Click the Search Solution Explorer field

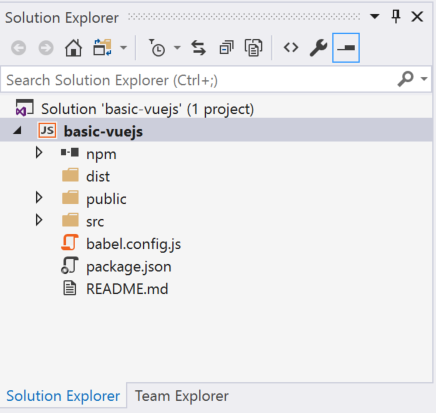click(200, 80)
